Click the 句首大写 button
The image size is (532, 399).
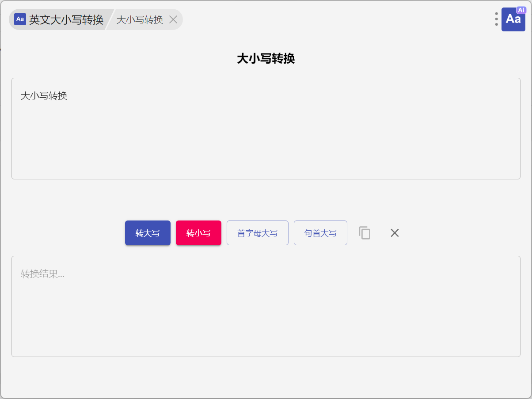pos(320,233)
